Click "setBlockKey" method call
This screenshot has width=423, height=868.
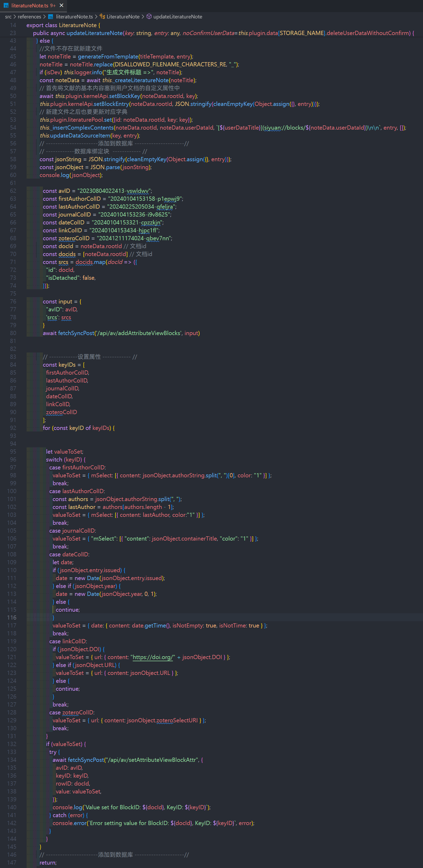[125, 96]
